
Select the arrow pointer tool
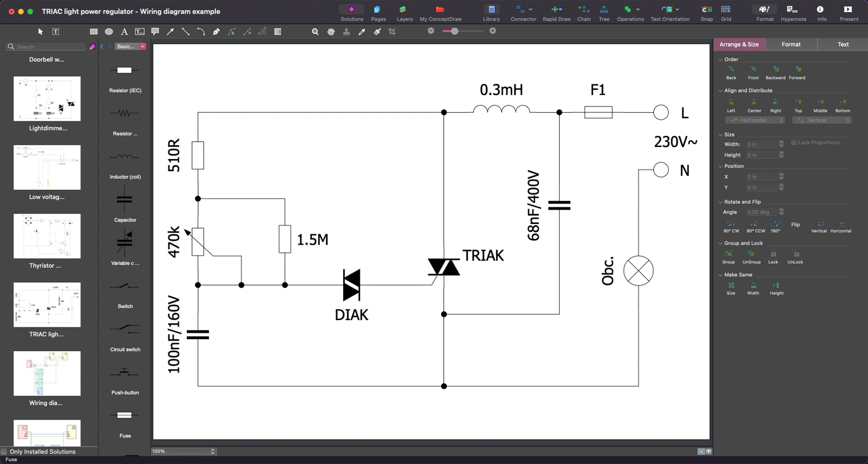tap(41, 32)
